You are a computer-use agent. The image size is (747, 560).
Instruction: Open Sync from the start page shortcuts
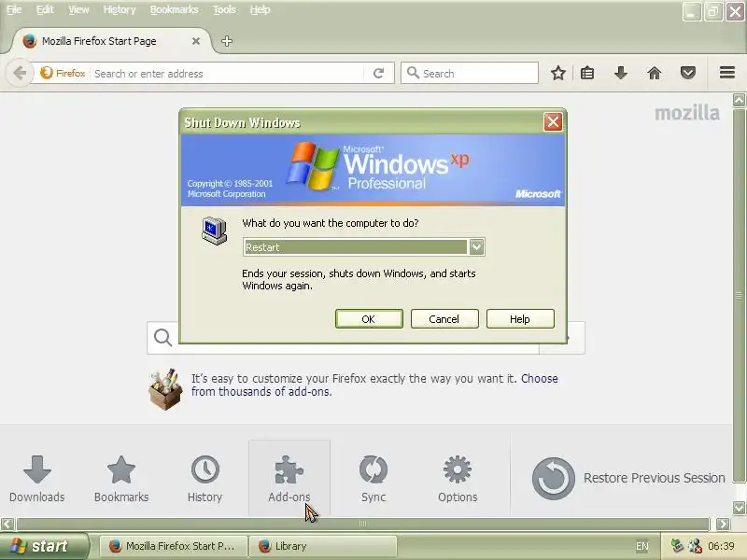pyautogui.click(x=373, y=479)
